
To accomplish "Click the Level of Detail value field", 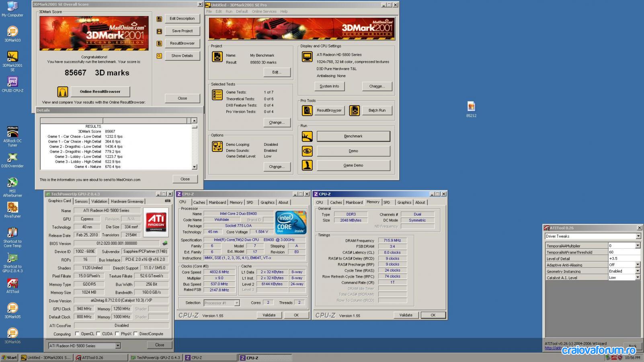I will coord(624,258).
